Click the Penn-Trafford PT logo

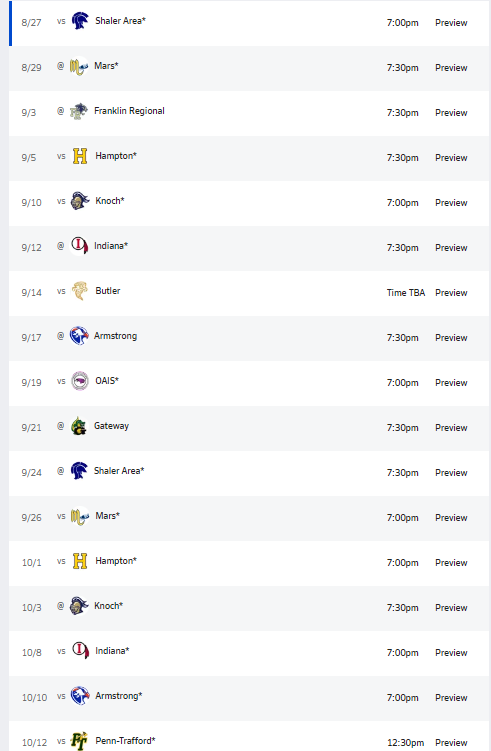pyautogui.click(x=80, y=741)
